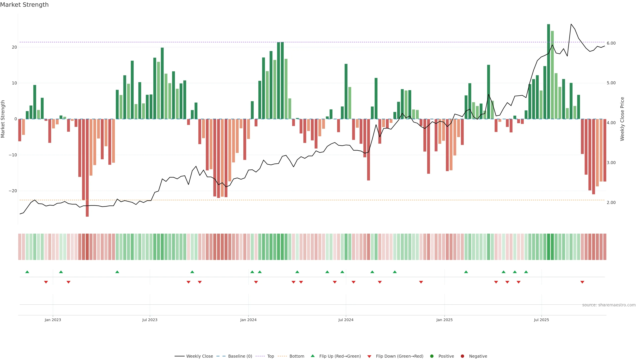Click the rightmost green Flip Up triangle marker
This screenshot has height=362, width=644.
pos(526,272)
